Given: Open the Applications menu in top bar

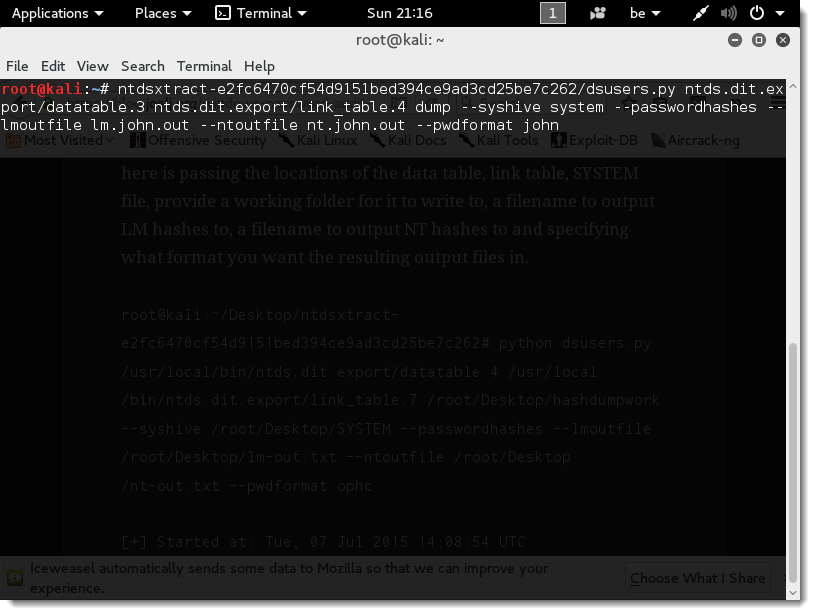Looking at the screenshot, I should [56, 13].
